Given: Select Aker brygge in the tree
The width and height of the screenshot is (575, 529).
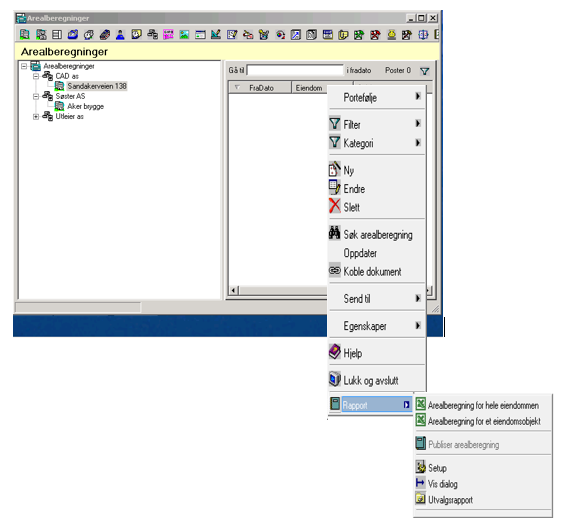Looking at the screenshot, I should pos(85,106).
